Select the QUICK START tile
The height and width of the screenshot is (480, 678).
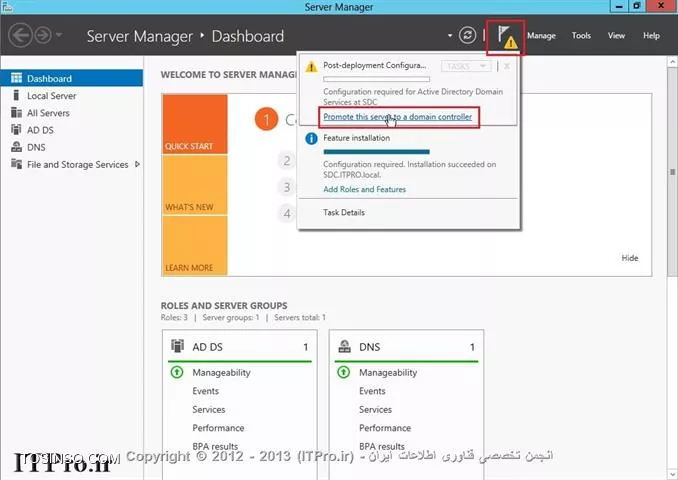tap(195, 124)
